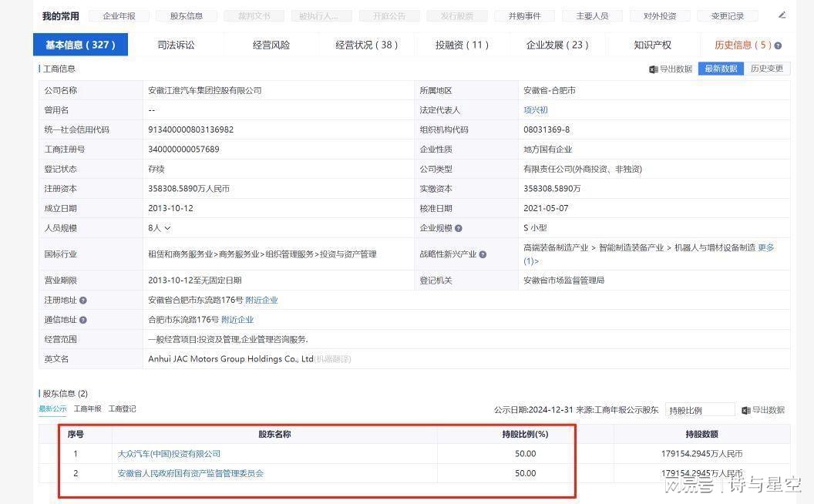
Task: Click help icon next to 历史信息 tab
Action: point(778,45)
